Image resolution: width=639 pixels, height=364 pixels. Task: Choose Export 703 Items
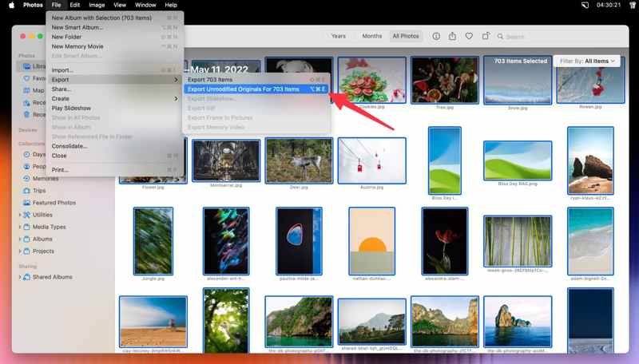256,80
